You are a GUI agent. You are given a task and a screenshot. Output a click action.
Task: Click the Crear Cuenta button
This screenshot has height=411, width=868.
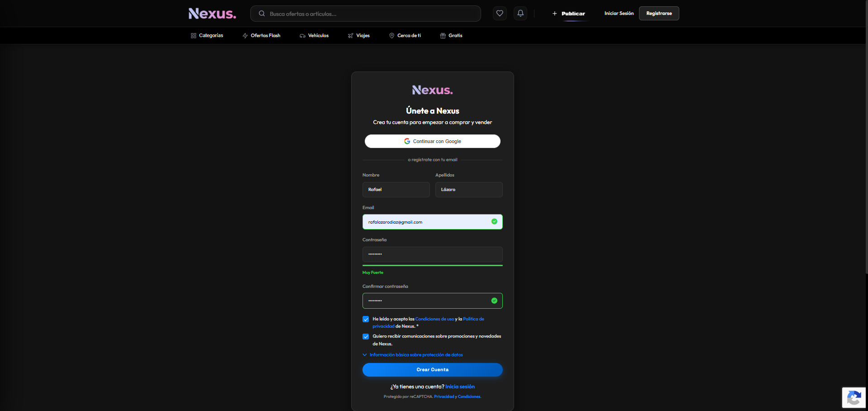click(433, 370)
